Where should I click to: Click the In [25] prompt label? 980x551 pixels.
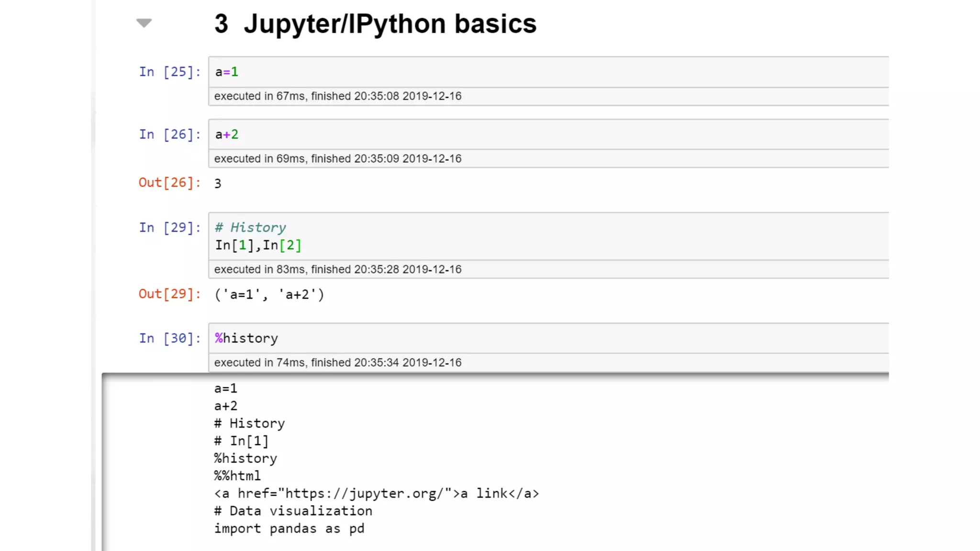tap(170, 72)
